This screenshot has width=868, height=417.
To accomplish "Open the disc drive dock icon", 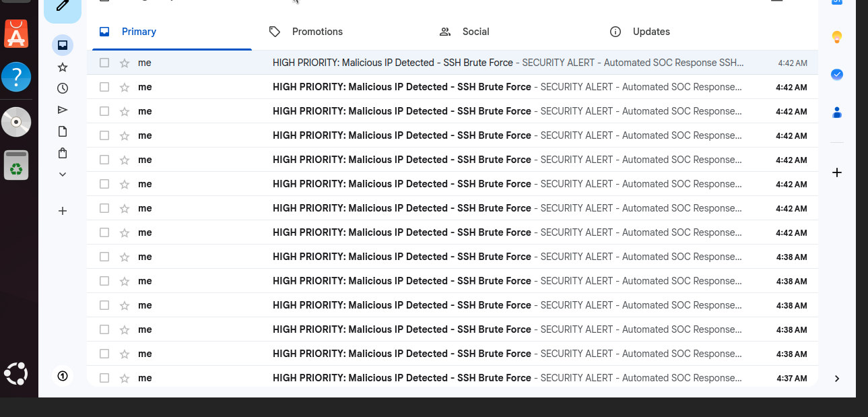I will (16, 122).
